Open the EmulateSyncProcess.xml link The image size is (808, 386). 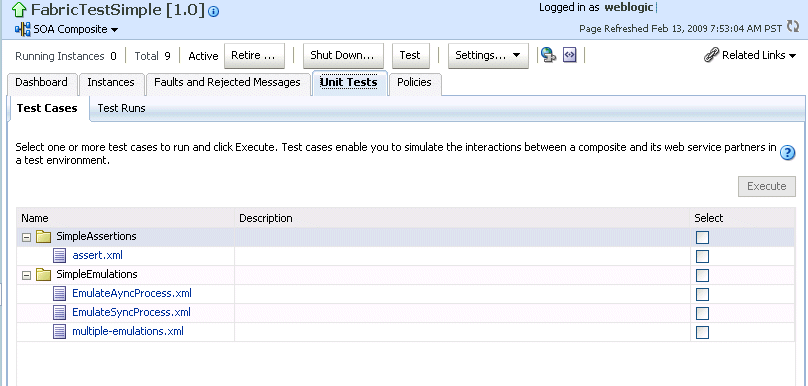coord(131,313)
